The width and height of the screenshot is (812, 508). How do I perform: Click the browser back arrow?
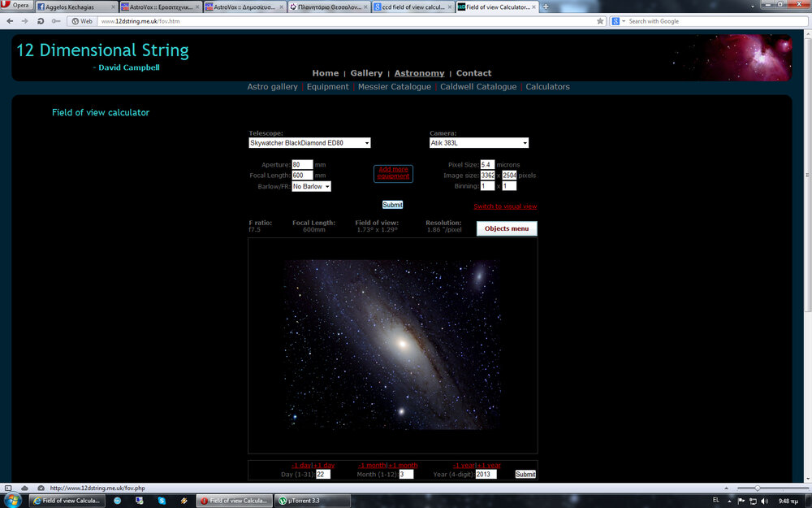[8, 21]
